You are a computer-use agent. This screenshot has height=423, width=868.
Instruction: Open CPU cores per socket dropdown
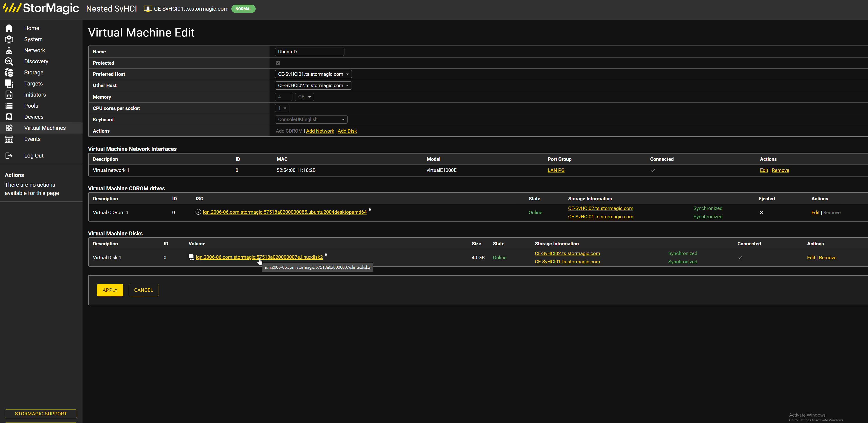pyautogui.click(x=282, y=108)
